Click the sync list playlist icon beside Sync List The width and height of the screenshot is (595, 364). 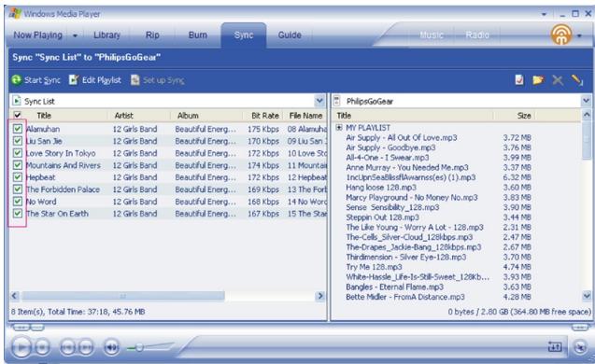click(16, 101)
